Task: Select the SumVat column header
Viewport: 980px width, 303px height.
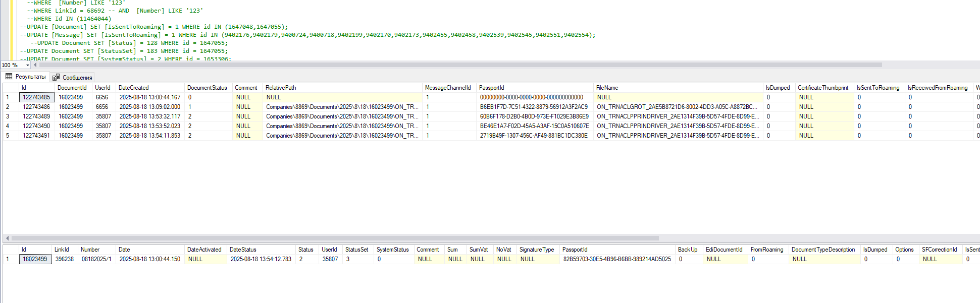Action: coord(480,250)
